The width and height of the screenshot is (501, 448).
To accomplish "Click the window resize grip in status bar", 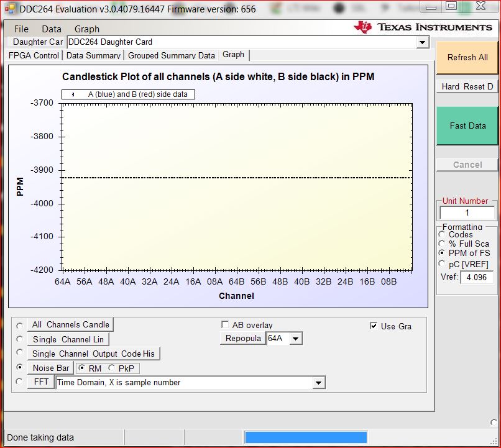I will (x=494, y=441).
